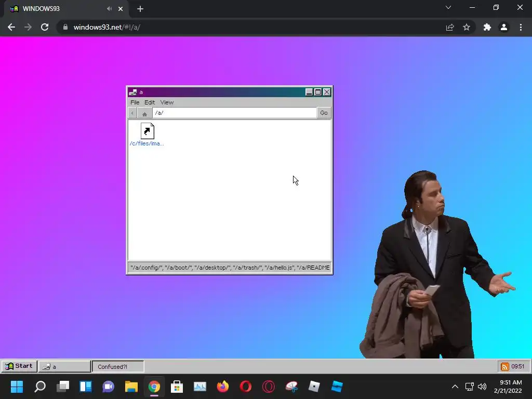
Task: Select the WINDOWS93 tab
Action: coord(66,9)
